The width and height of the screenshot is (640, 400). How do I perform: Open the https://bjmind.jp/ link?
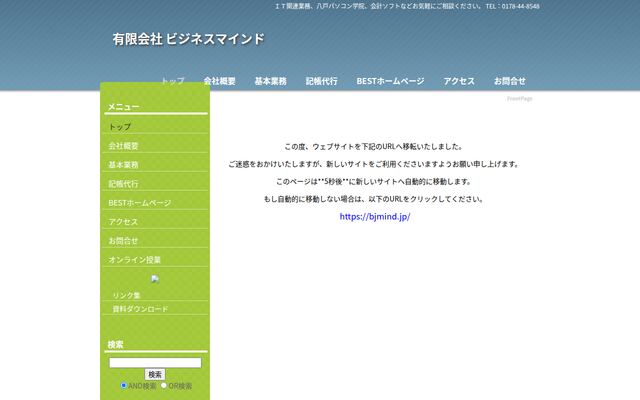point(375,216)
